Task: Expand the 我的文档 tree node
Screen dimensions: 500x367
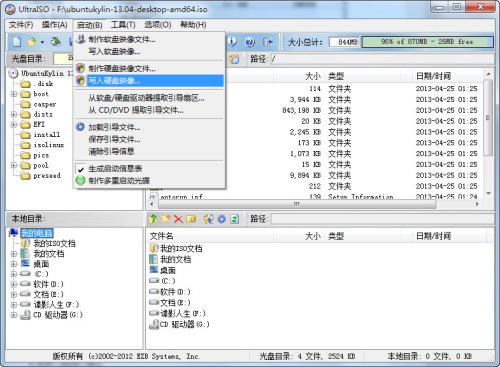Action: (14, 254)
